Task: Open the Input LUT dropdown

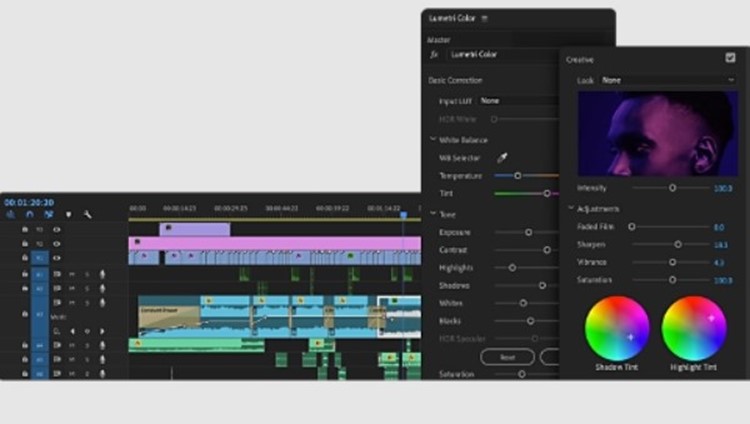Action: point(518,101)
